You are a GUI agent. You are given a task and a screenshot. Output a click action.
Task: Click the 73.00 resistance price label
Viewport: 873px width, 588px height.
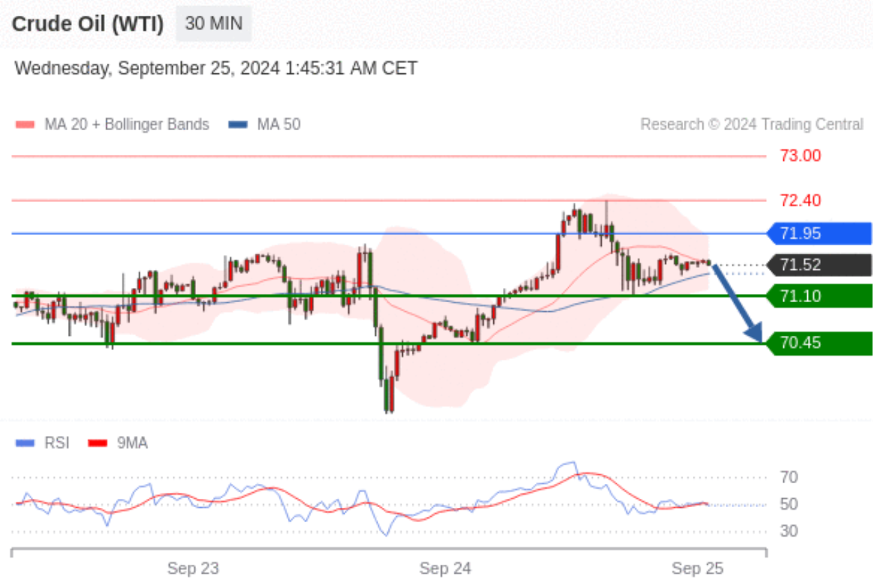[800, 156]
